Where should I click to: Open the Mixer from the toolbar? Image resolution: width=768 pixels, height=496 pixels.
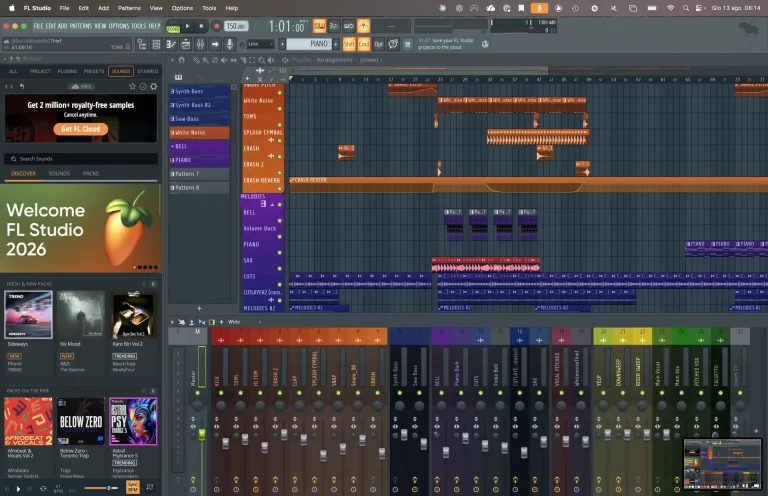tap(200, 45)
